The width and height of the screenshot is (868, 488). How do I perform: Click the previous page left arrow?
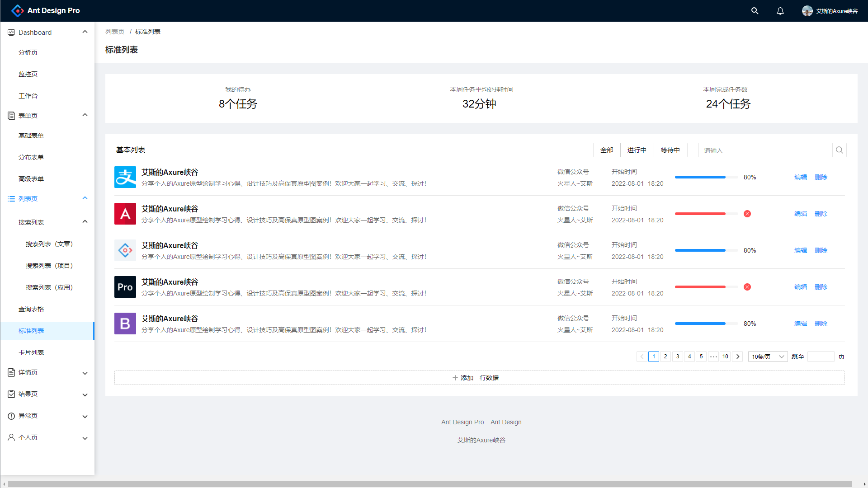pyautogui.click(x=642, y=357)
